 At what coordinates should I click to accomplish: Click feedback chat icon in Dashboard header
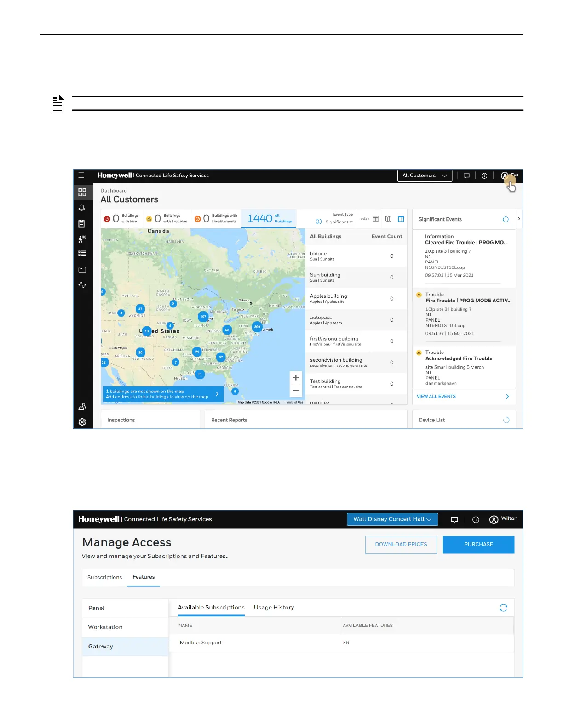tap(466, 176)
